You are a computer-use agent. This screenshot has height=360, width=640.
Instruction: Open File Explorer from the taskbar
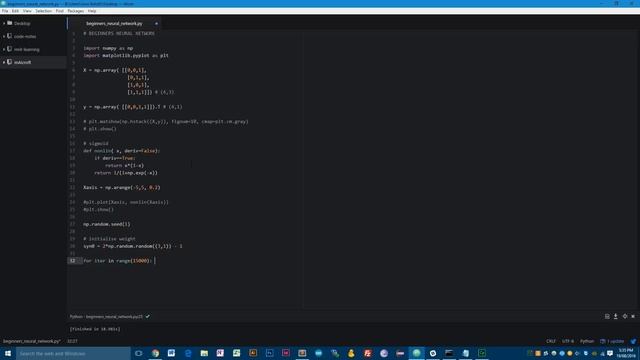tap(204, 353)
